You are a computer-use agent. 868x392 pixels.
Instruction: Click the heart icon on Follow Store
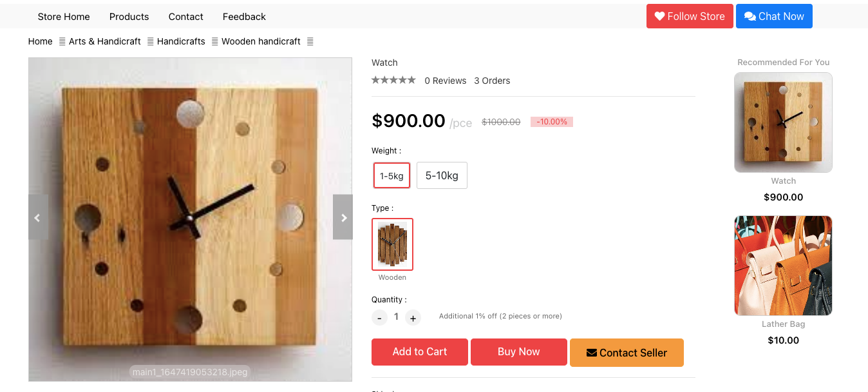point(660,16)
